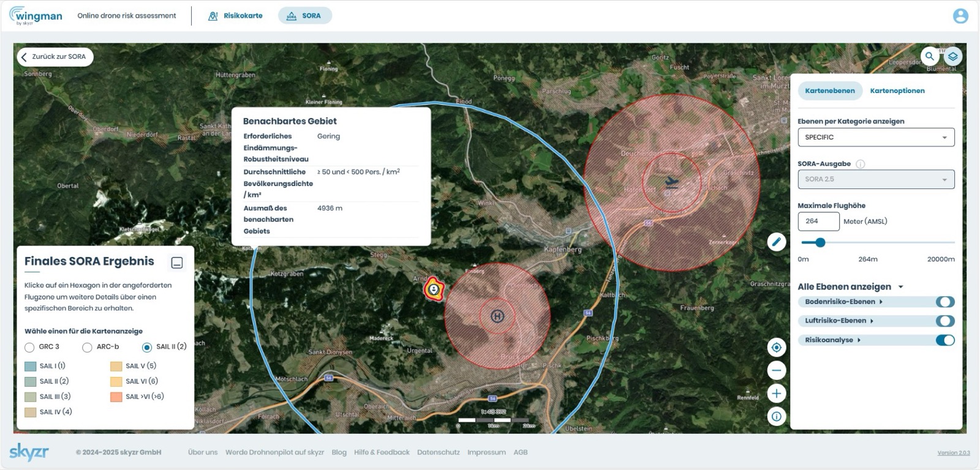Go back via Zurück zur SORA

(55, 57)
